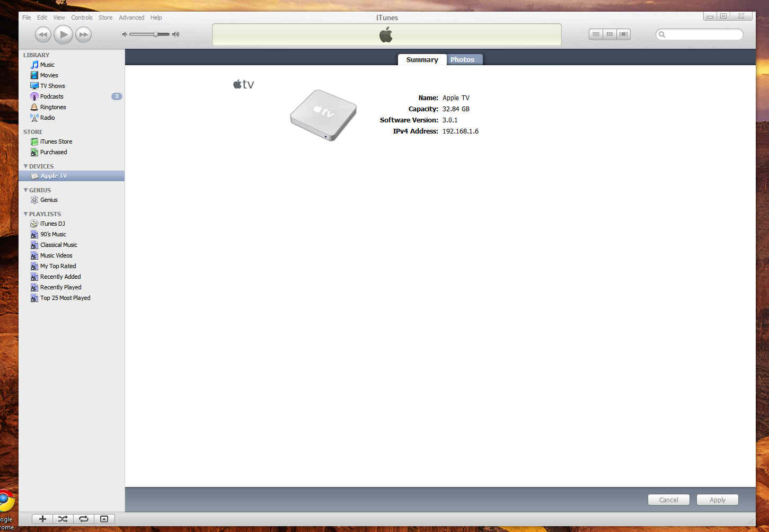Open the Controls menu
The image size is (769, 532).
coord(82,17)
